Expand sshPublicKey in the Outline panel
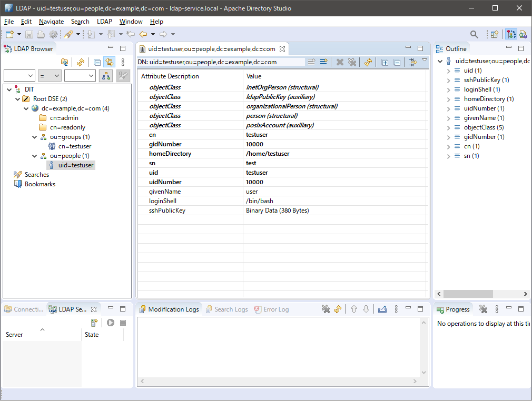Screen dimensions: 532x401 point(448,79)
